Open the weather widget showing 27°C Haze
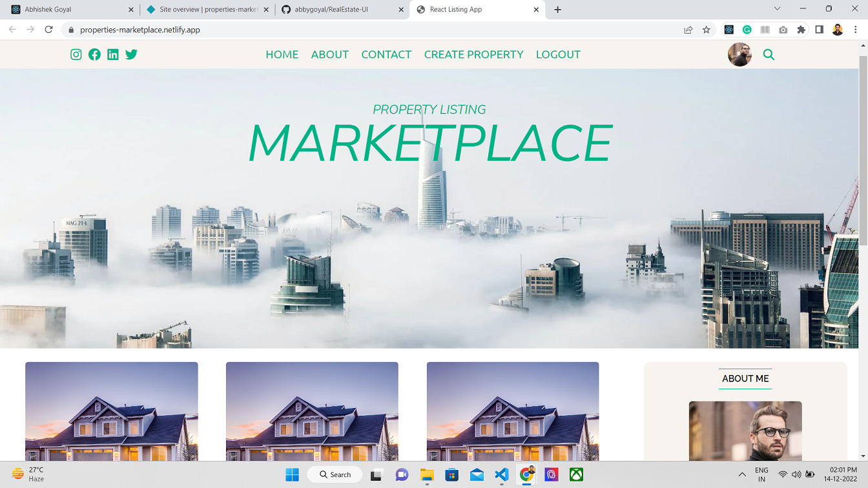This screenshot has height=488, width=868. click(x=28, y=474)
